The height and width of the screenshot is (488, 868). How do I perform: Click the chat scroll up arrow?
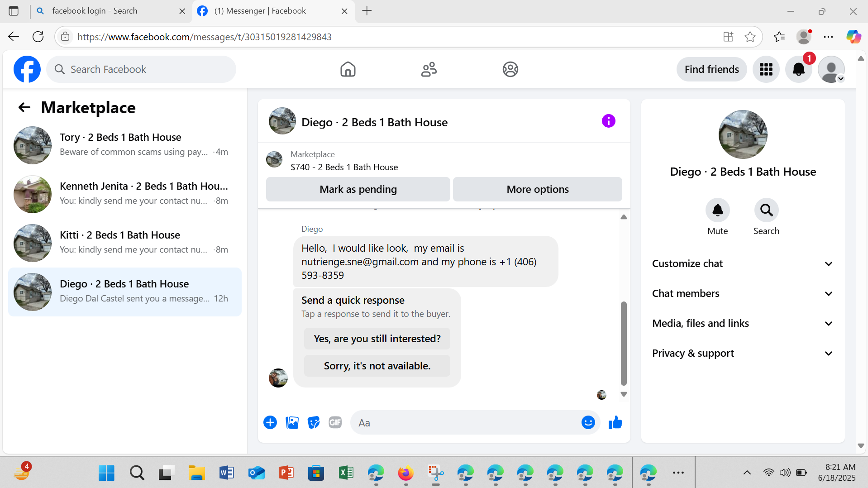click(624, 217)
